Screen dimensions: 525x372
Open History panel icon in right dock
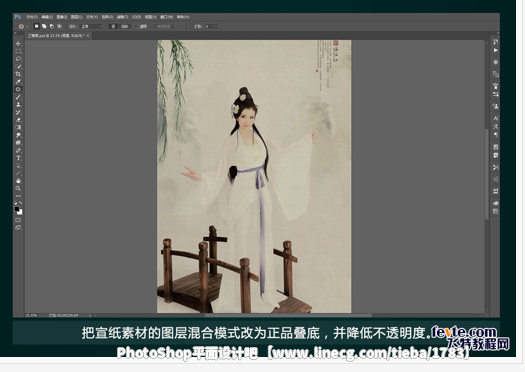(496, 42)
